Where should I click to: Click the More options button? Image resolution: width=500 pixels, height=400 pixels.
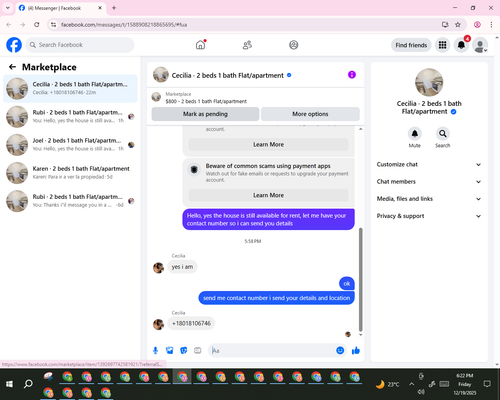point(310,114)
